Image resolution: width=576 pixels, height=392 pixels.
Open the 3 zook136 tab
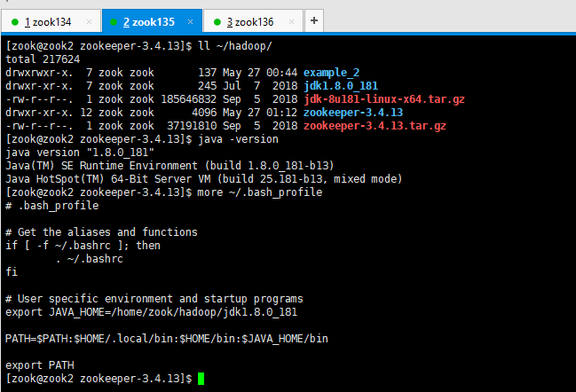(253, 21)
